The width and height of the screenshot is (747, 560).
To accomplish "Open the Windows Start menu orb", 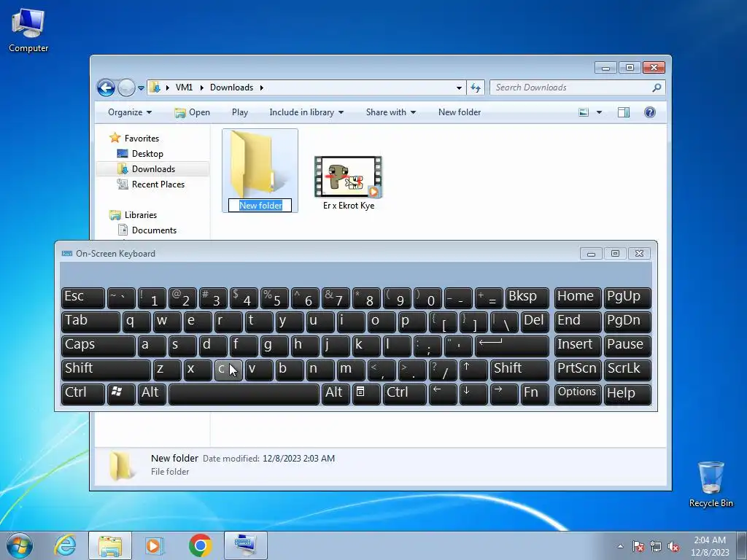I will [20, 545].
